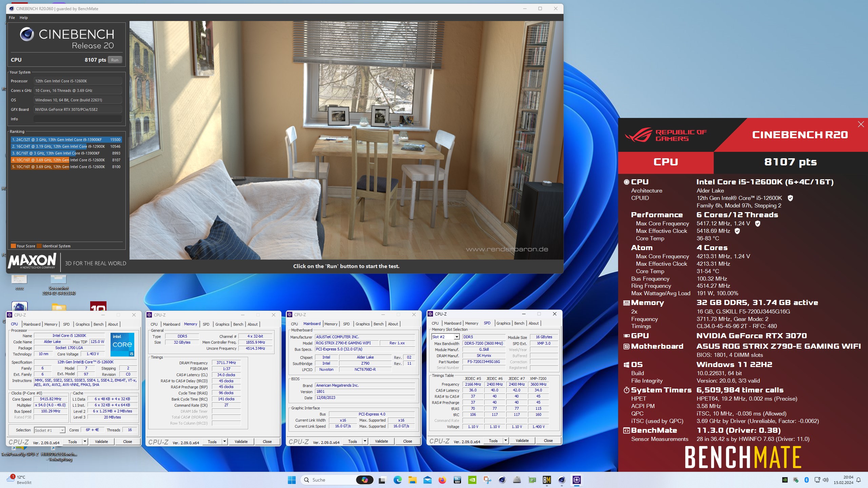Click Close button in CPU-Z Mainboard window
Image resolution: width=868 pixels, height=488 pixels.
408,441
